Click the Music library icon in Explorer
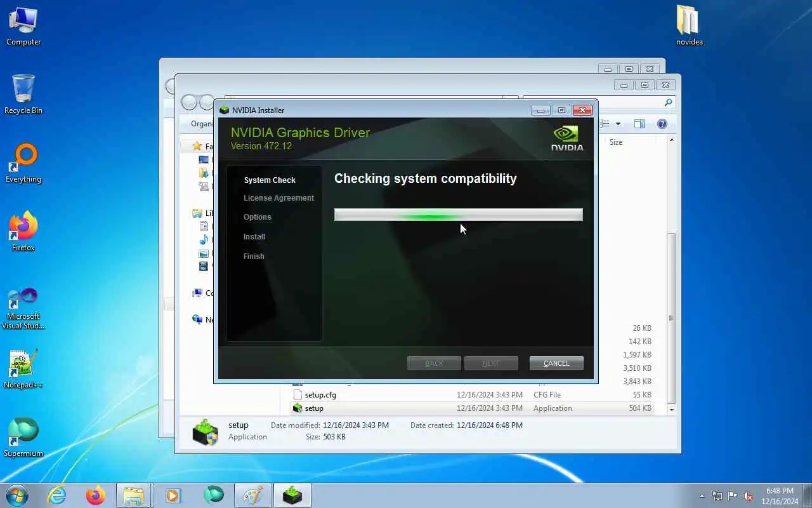 tap(204, 239)
